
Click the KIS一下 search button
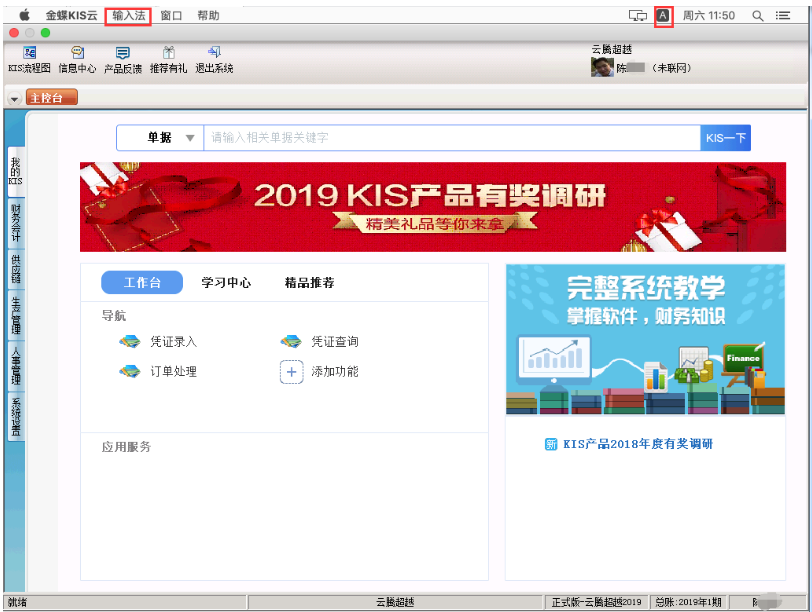tap(726, 138)
